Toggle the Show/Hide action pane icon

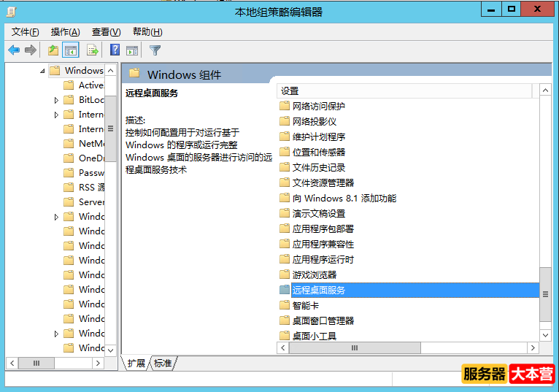click(132, 50)
